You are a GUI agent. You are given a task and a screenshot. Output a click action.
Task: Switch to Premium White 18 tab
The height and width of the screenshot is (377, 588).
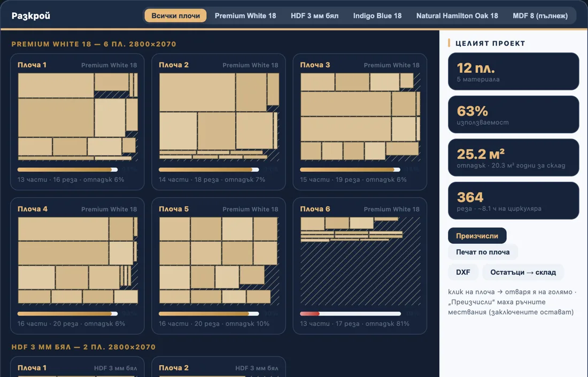pyautogui.click(x=245, y=16)
